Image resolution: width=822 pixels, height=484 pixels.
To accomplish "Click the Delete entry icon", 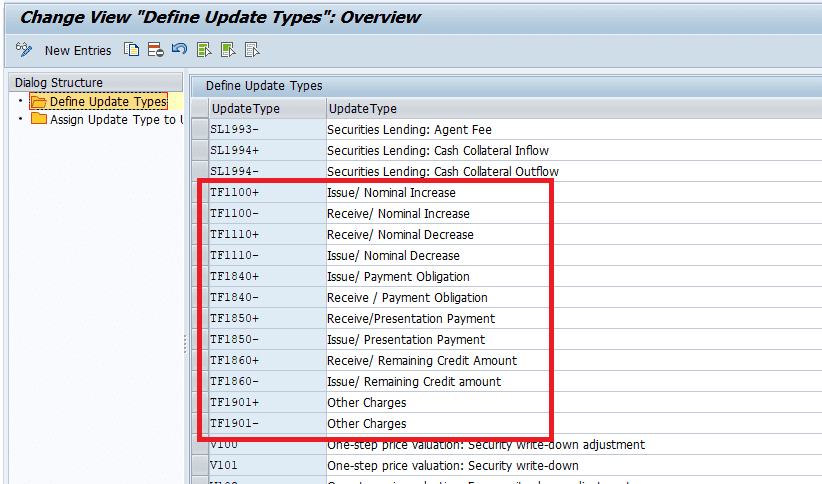I will 155,50.
